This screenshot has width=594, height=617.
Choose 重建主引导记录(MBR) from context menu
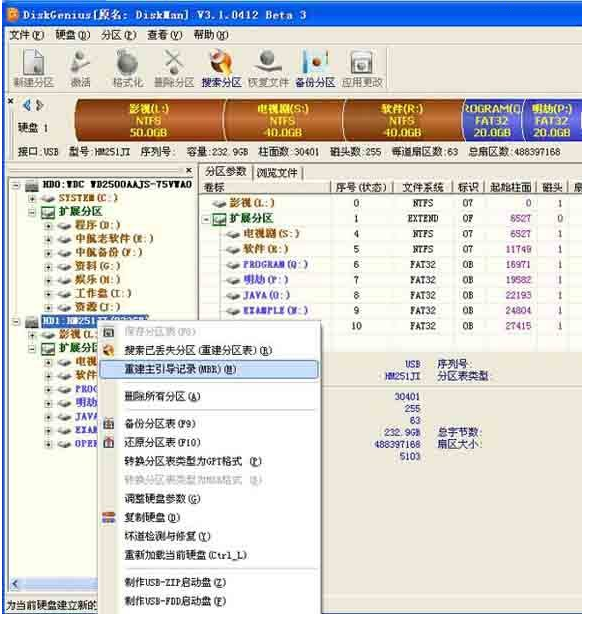click(x=209, y=369)
